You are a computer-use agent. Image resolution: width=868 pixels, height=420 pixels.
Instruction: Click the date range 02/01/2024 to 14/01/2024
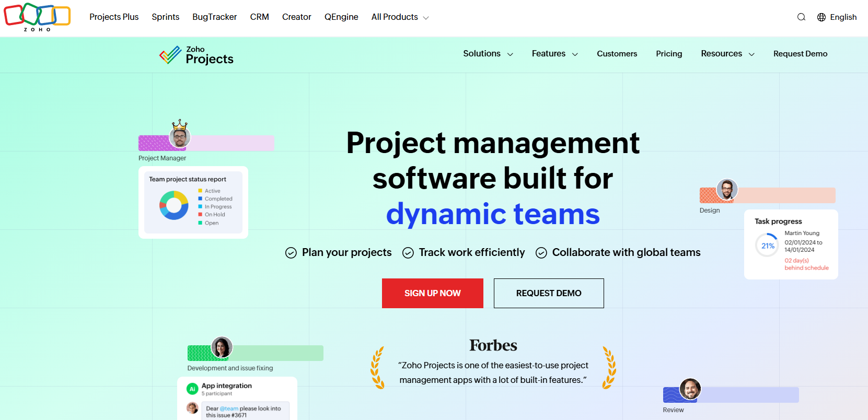[x=803, y=246]
